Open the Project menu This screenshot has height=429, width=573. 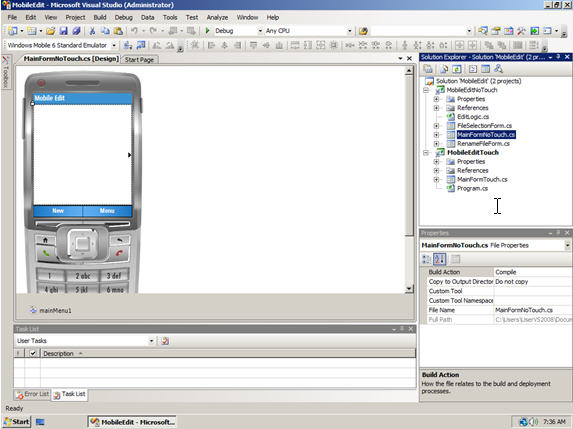(75, 17)
